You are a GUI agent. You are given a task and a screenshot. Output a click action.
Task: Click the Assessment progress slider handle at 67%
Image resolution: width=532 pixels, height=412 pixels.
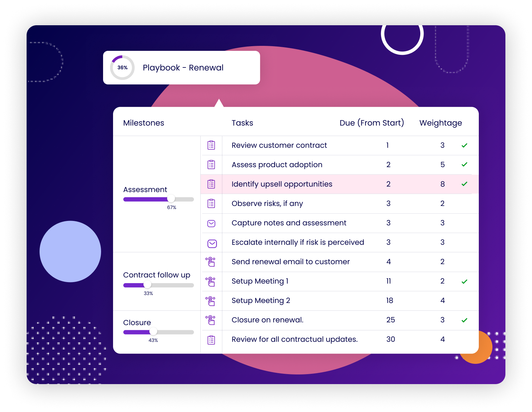click(171, 199)
